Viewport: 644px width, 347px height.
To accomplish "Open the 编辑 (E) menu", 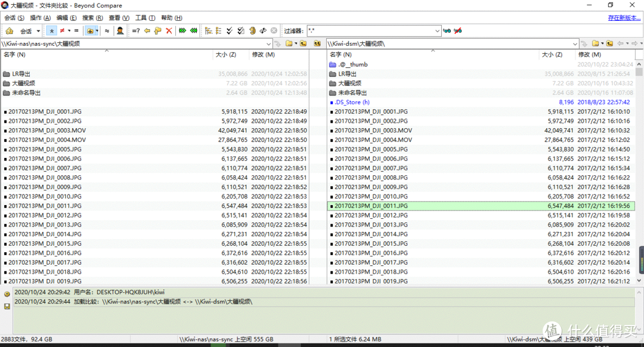I will coord(66,18).
